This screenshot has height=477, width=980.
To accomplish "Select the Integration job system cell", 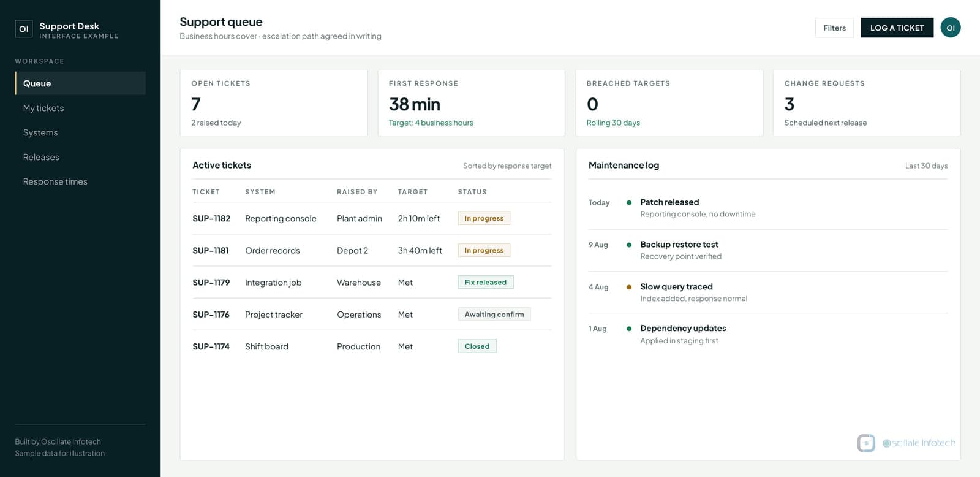I will click(273, 283).
